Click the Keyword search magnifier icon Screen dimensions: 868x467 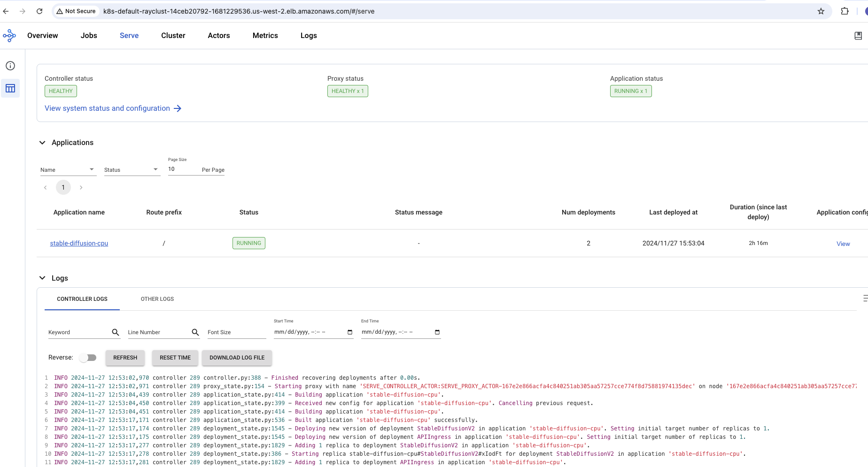pos(116,332)
